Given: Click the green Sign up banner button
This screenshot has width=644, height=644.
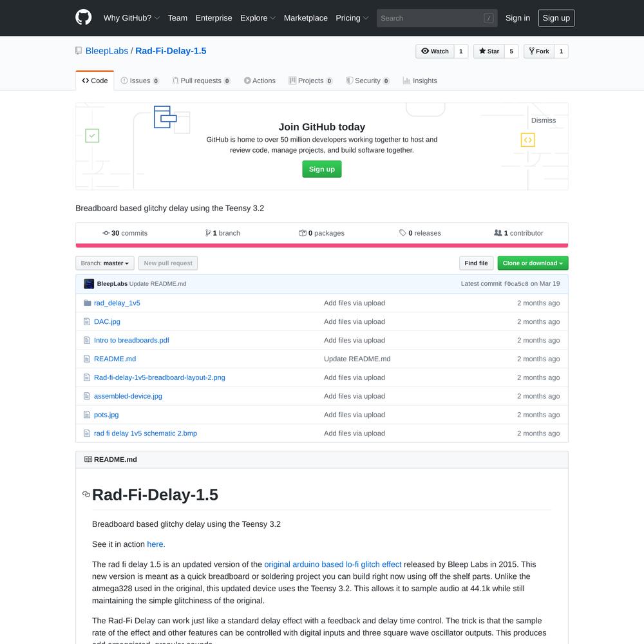Looking at the screenshot, I should click(x=322, y=169).
